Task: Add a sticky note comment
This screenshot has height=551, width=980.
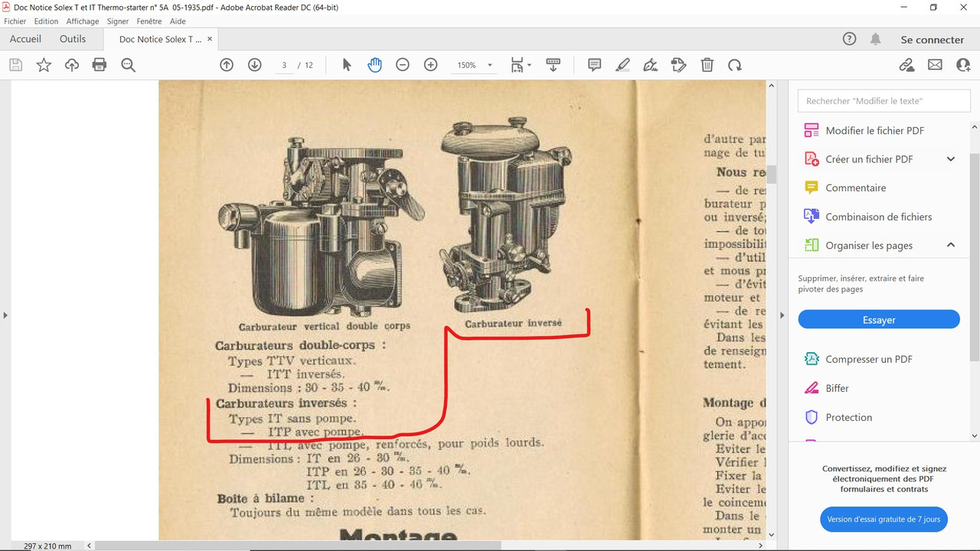Action: 594,65
